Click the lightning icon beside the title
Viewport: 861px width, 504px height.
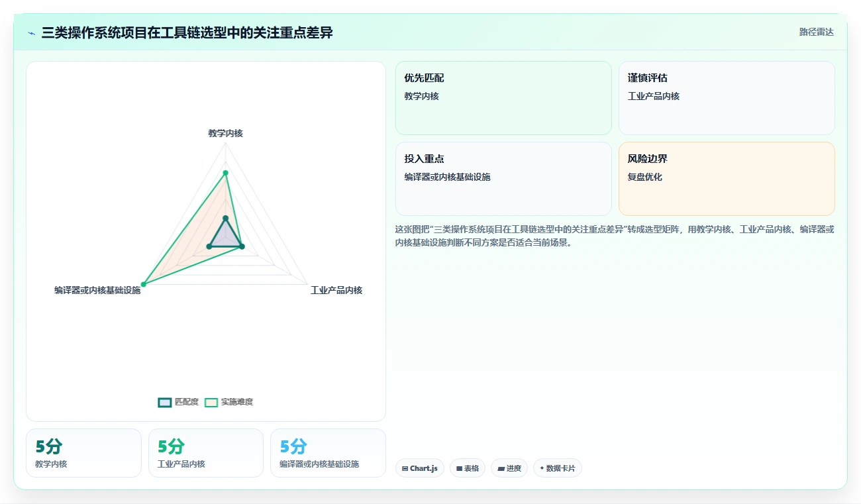[x=31, y=33]
